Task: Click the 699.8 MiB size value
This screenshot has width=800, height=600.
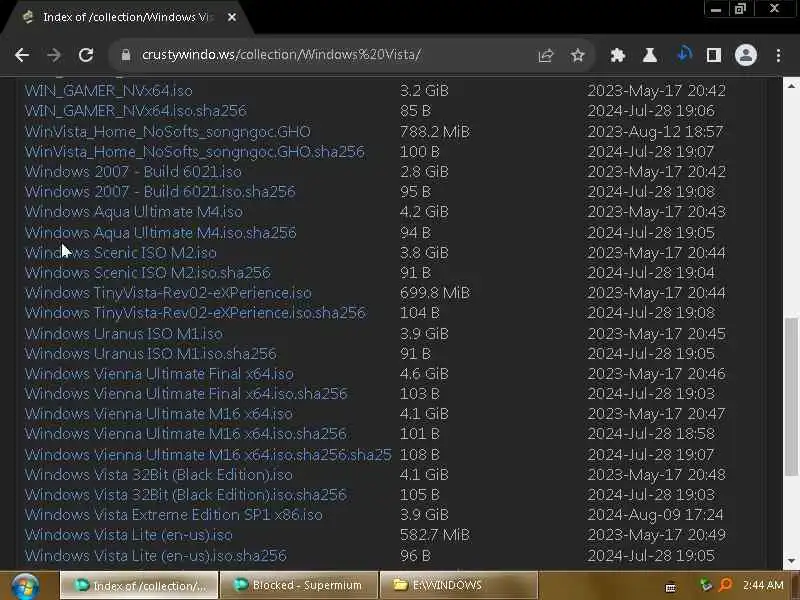Action: coord(435,293)
